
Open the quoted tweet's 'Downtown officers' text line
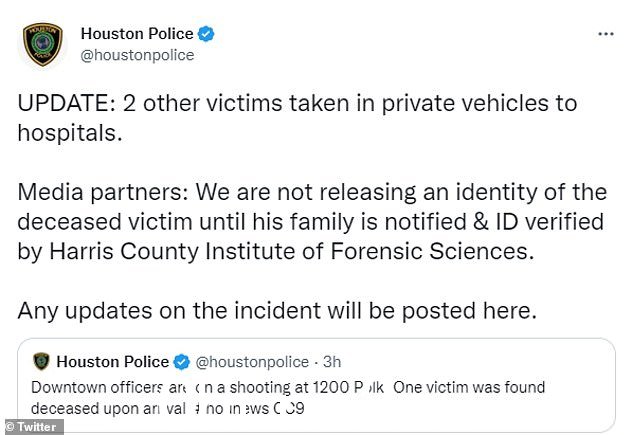288,387
